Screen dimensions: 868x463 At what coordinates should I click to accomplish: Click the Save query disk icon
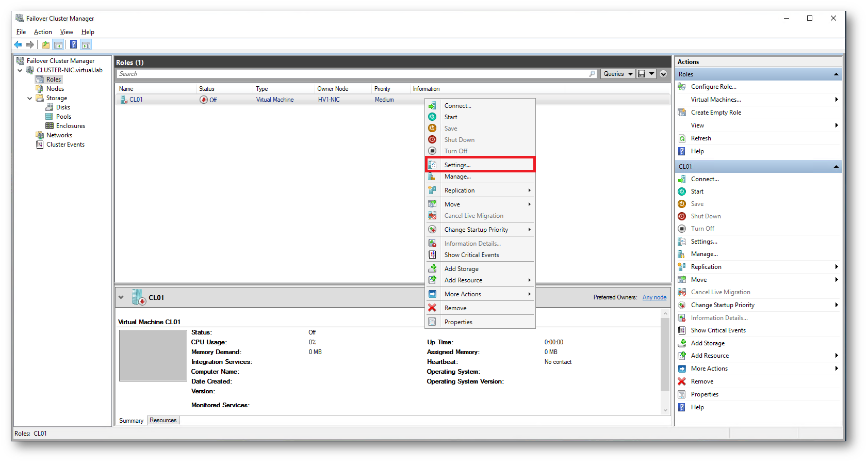tap(642, 74)
